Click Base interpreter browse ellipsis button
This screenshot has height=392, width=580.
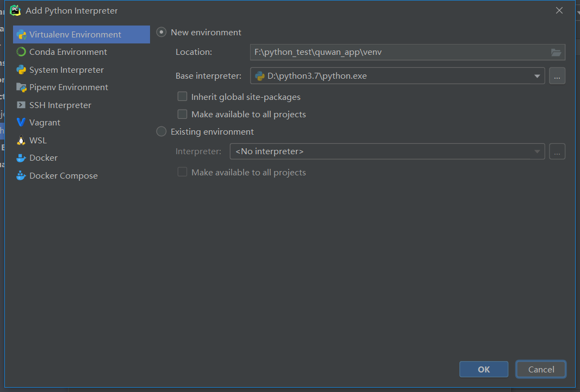(557, 76)
